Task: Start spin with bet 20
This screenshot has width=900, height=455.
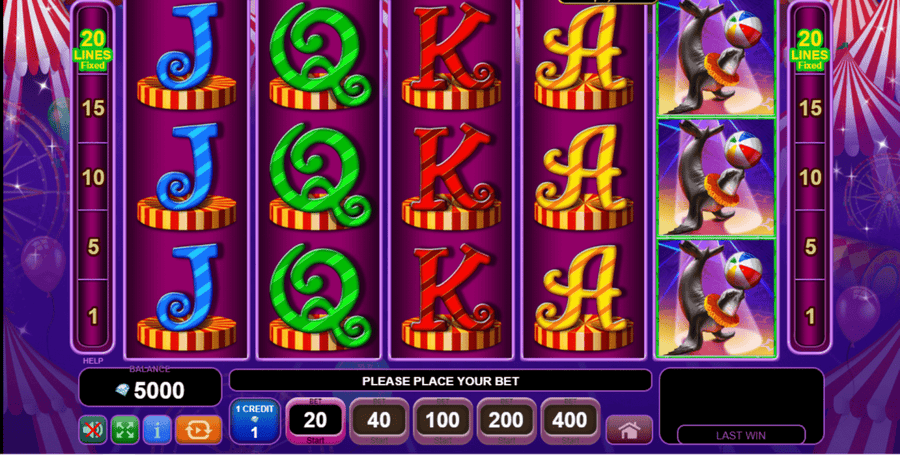Action: (x=315, y=422)
